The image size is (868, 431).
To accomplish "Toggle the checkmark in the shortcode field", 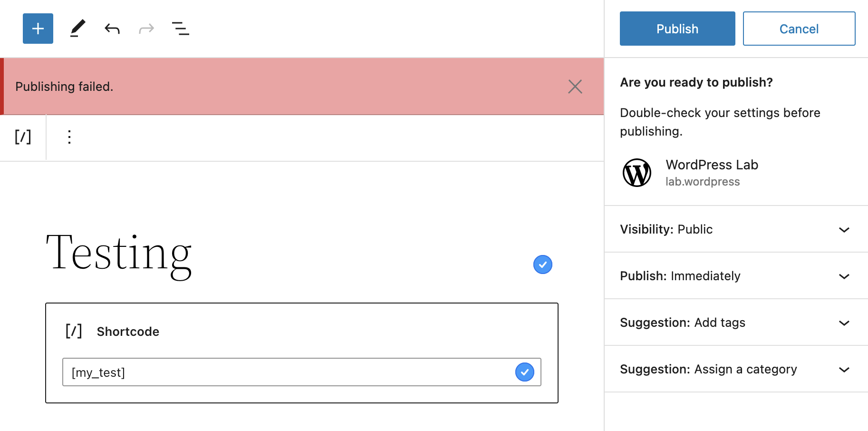I will [525, 372].
